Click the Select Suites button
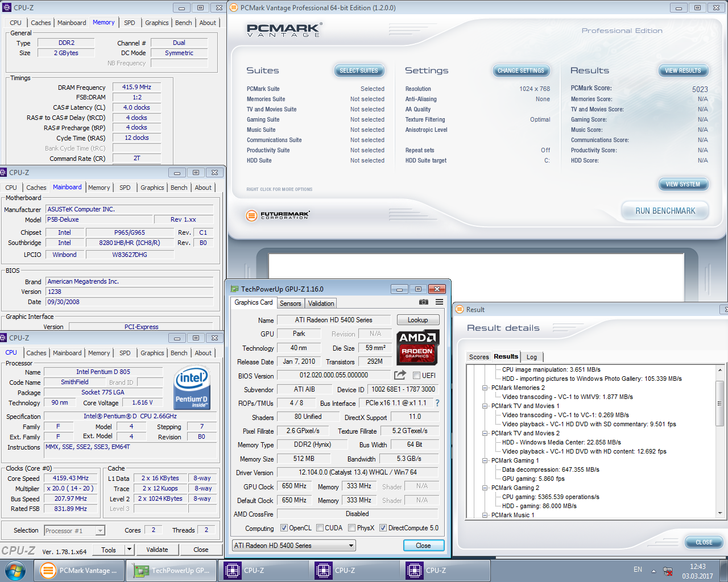728x582 pixels. point(359,70)
